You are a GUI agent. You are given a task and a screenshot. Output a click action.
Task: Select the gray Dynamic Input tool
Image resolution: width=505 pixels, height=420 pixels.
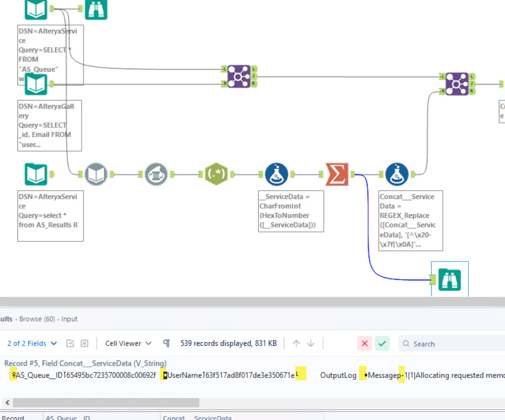click(96, 174)
